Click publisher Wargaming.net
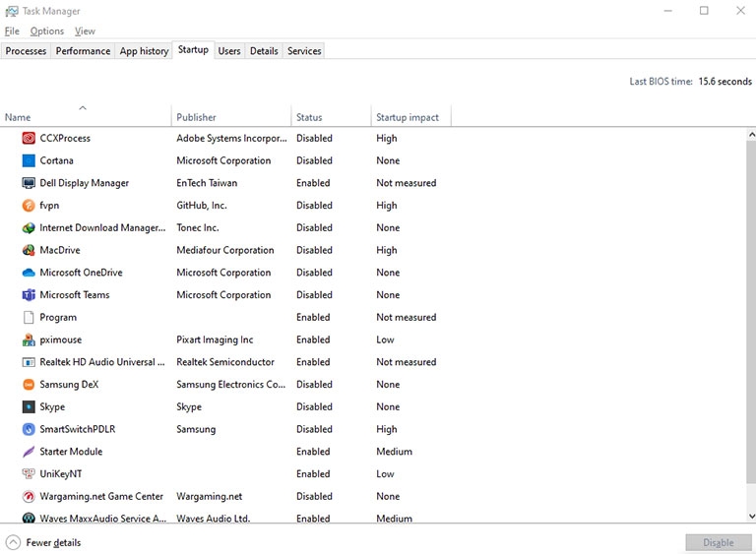Viewport: 756px width, 554px height. tap(210, 496)
